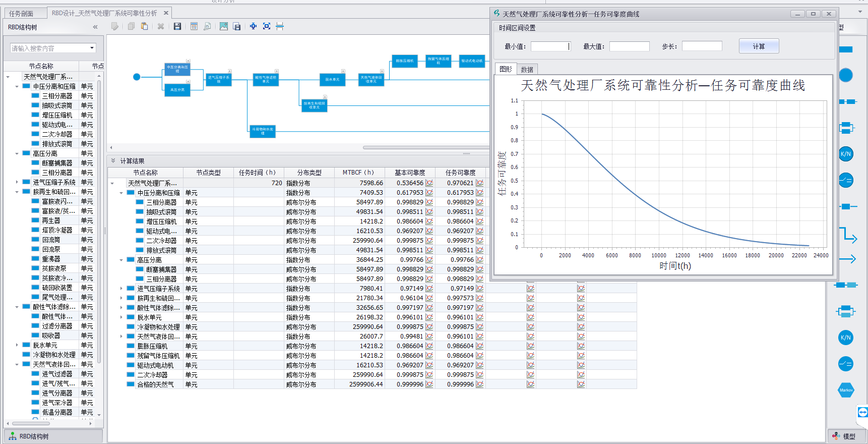
Task: Click the Save icon in the RBD toolbar
Action: pos(177,26)
